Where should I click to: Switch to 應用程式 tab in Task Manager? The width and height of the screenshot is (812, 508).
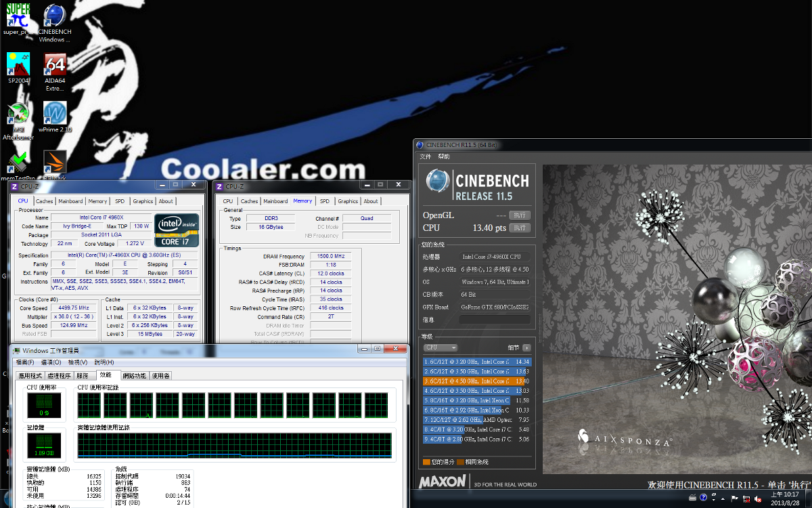[x=30, y=375]
